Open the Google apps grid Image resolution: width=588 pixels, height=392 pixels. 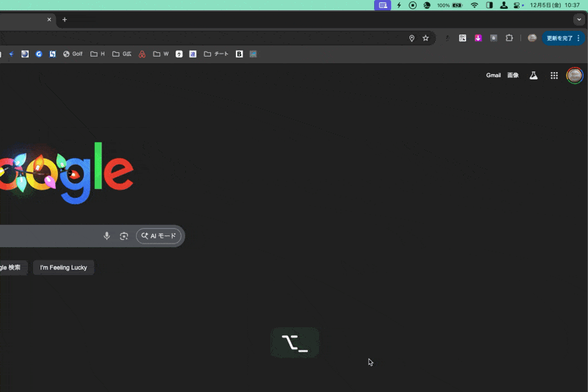(554, 75)
